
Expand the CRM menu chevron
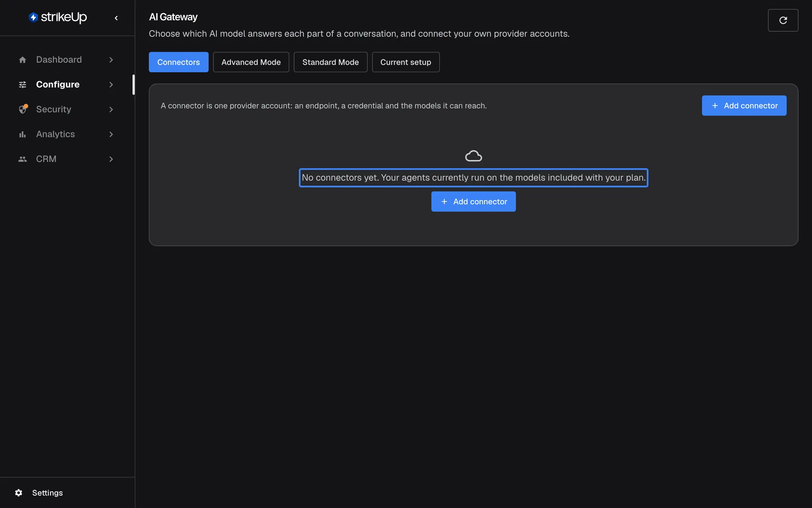111,159
